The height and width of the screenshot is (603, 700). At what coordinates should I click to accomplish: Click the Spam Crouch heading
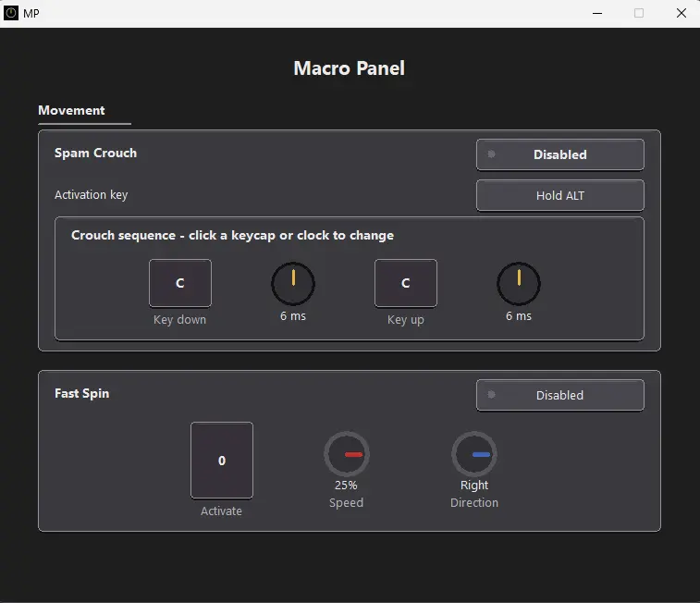(x=95, y=154)
